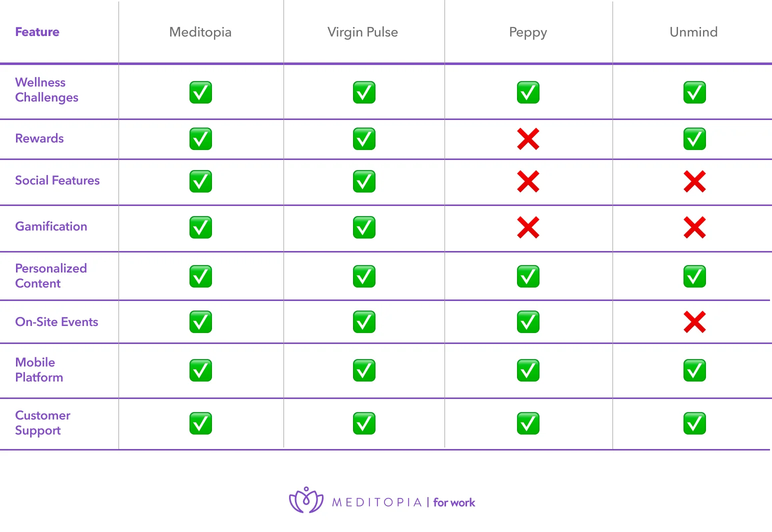This screenshot has height=532, width=772.
Task: Click Virgin Pulse's green check for Rewards
Action: 364,139
